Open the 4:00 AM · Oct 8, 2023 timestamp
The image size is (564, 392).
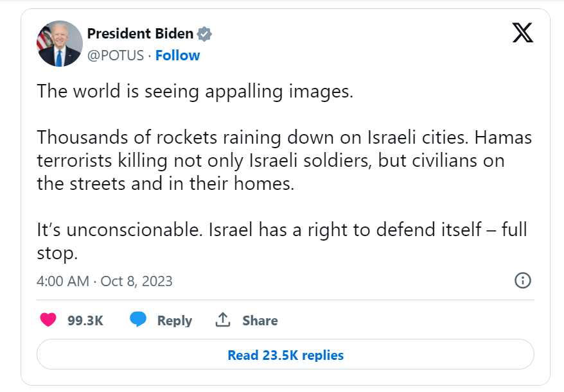coord(105,281)
